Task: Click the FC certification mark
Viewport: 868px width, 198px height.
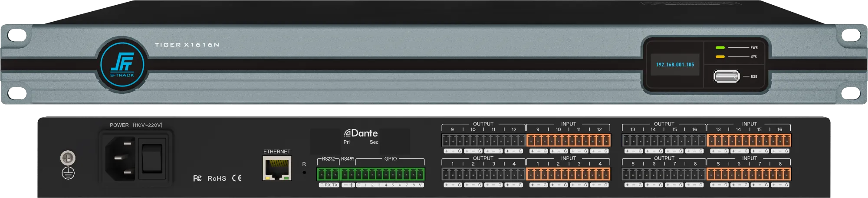Action: tap(197, 178)
